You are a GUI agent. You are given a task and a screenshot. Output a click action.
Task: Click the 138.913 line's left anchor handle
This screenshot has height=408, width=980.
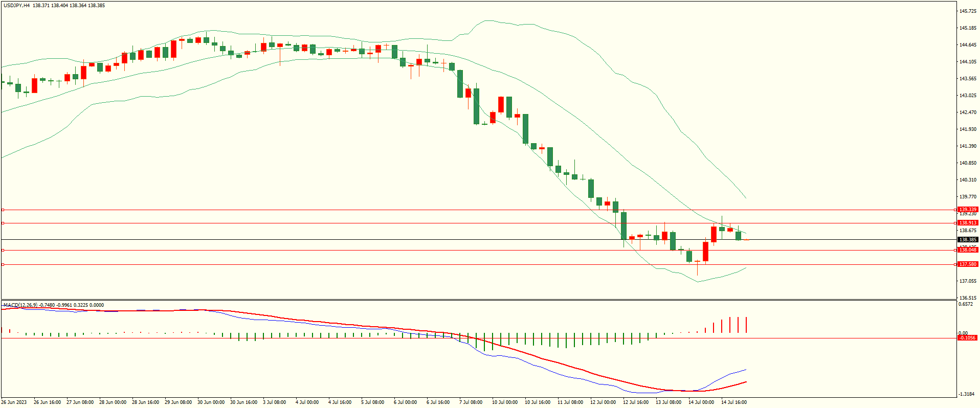point(3,223)
